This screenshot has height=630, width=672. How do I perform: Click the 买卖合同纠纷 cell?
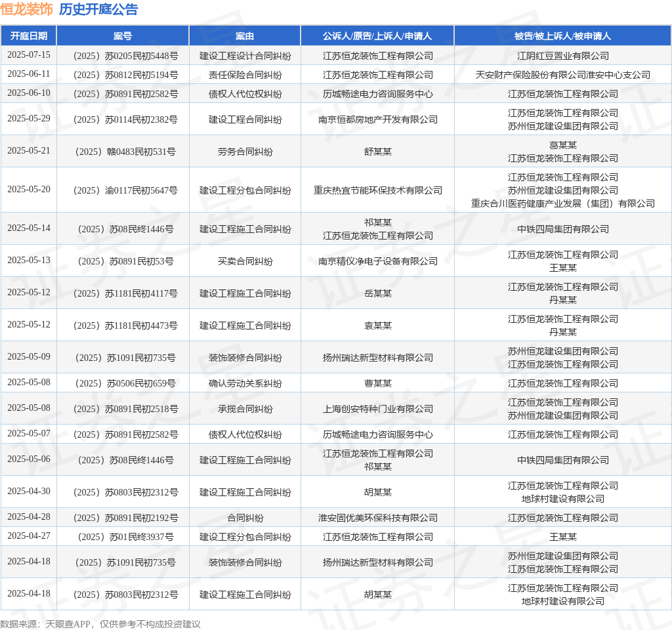(245, 261)
